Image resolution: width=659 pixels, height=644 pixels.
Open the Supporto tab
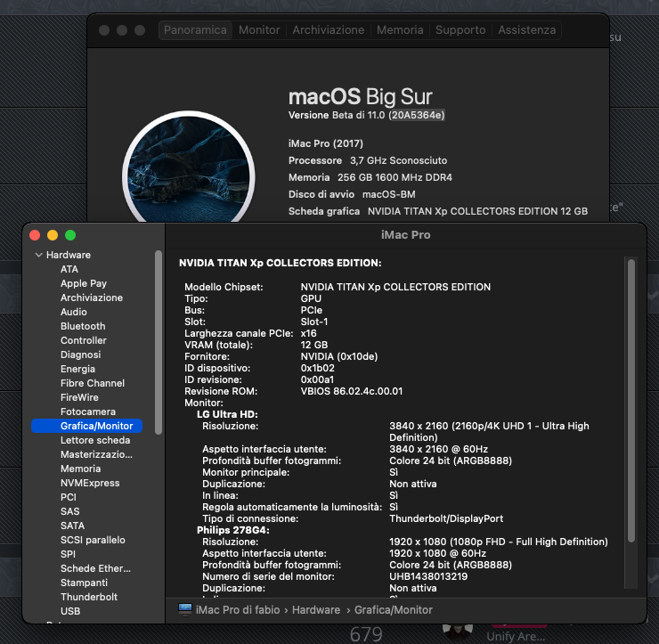click(460, 30)
